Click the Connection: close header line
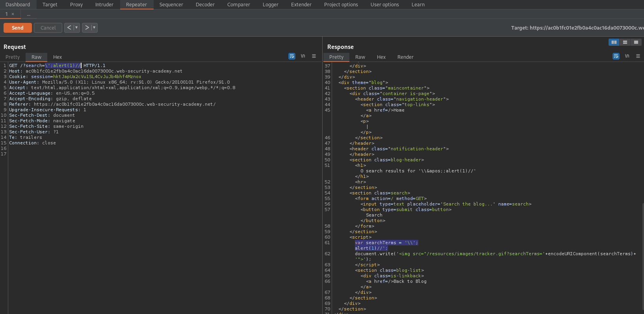Image resolution: width=644 pixels, height=314 pixels. click(32, 143)
